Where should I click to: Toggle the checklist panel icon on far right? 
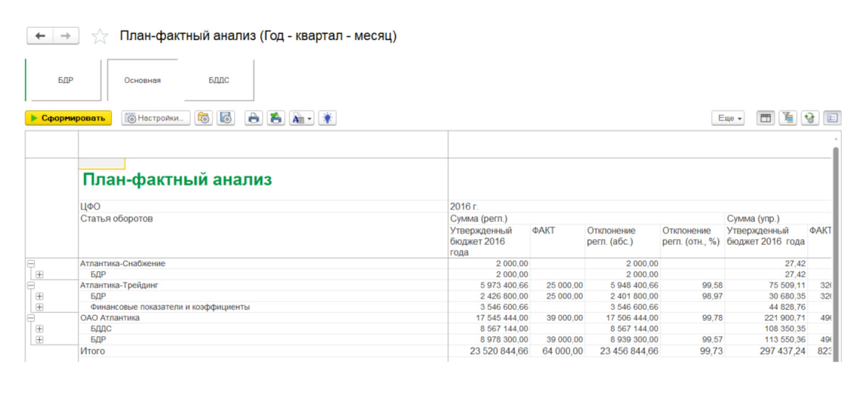[x=832, y=118]
